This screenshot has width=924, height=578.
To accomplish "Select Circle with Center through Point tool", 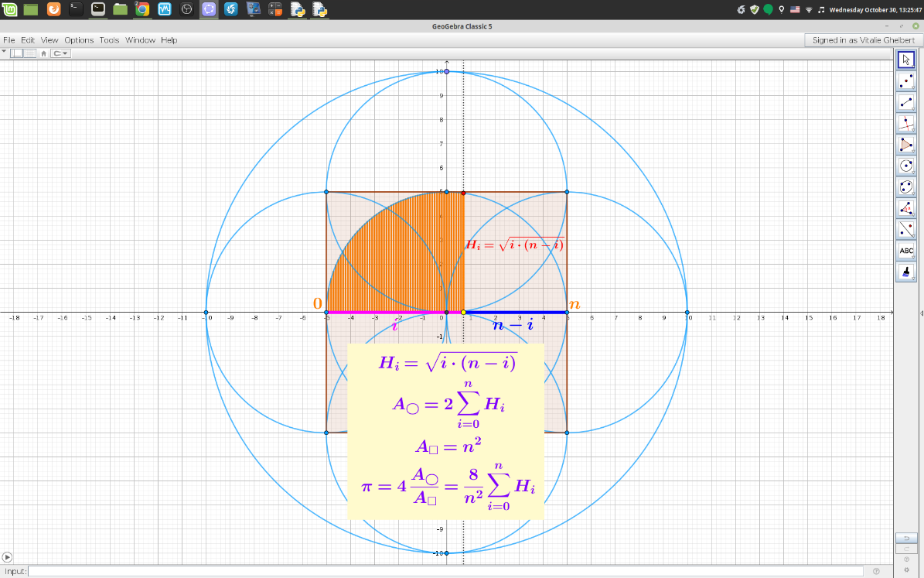I will click(905, 166).
